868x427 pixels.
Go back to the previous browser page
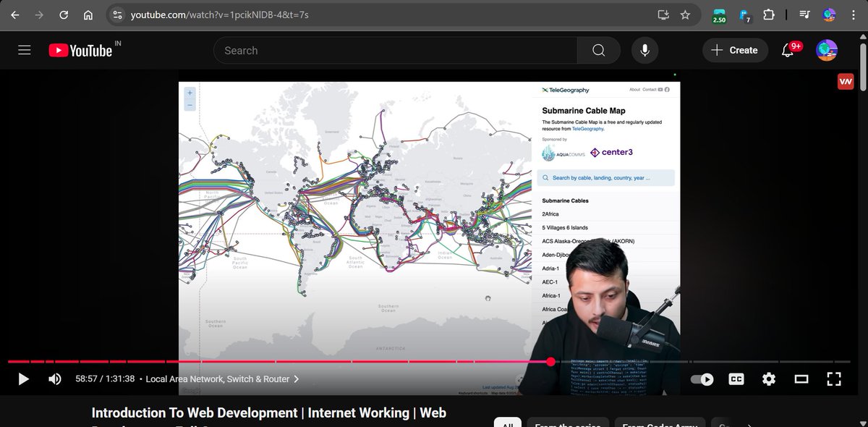[15, 14]
